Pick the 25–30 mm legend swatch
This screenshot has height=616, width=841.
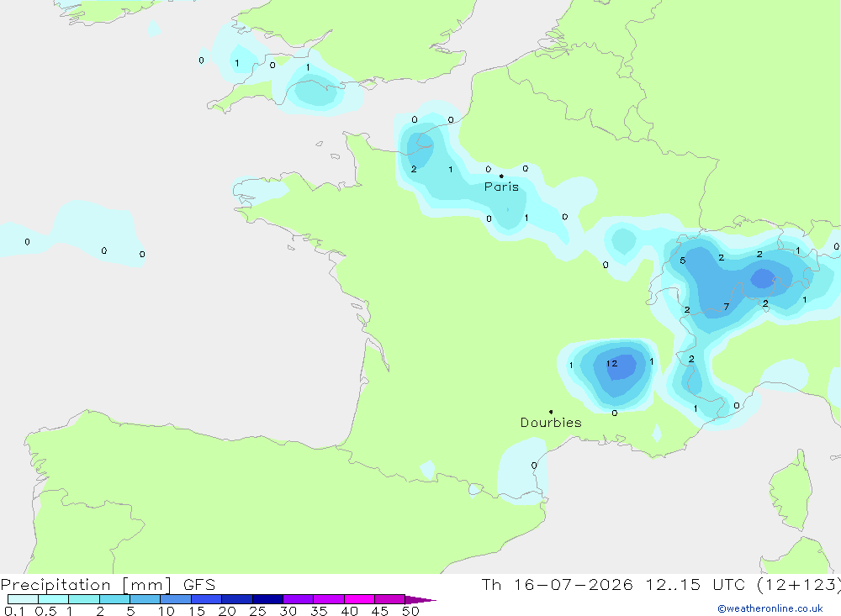click(267, 599)
